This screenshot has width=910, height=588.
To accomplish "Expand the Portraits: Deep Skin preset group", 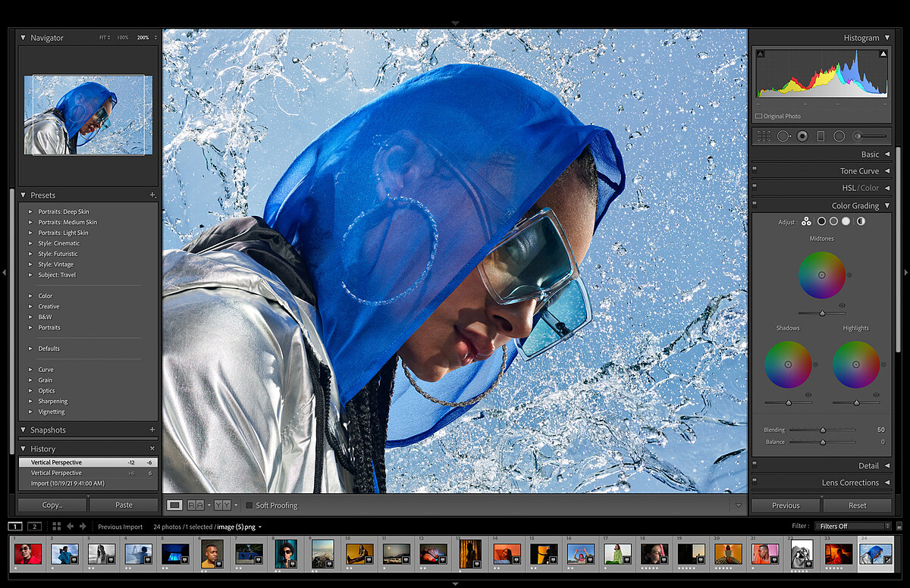I will click(x=31, y=212).
